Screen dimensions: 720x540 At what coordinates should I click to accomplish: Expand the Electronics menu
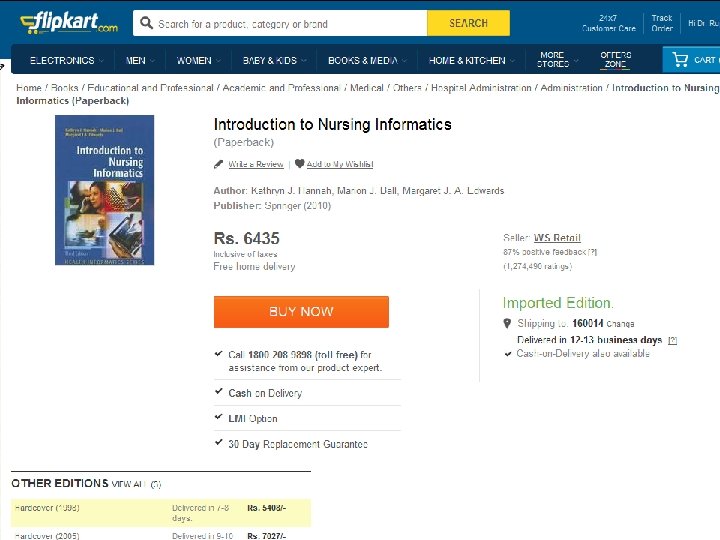(x=67, y=60)
